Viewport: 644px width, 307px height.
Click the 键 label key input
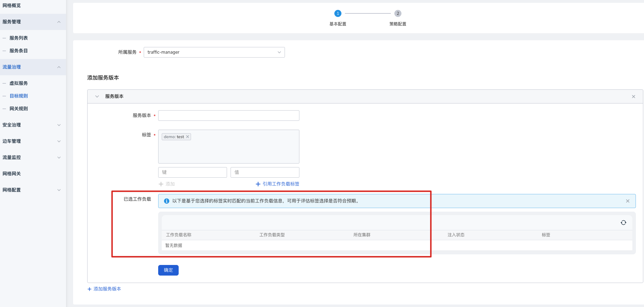coord(192,172)
